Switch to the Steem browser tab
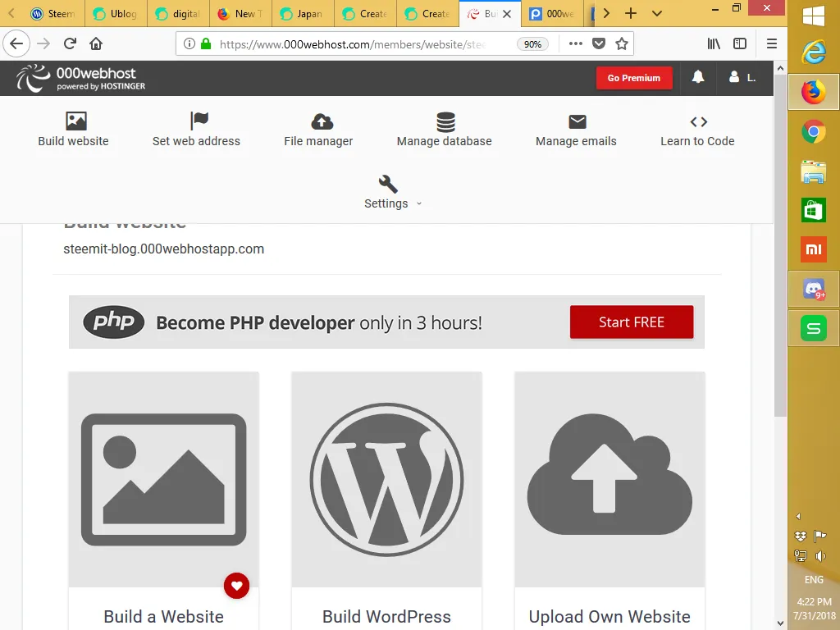 [x=53, y=13]
